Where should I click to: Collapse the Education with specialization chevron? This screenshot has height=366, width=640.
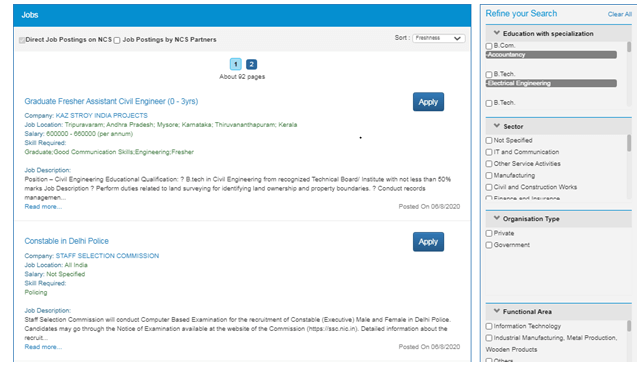496,33
